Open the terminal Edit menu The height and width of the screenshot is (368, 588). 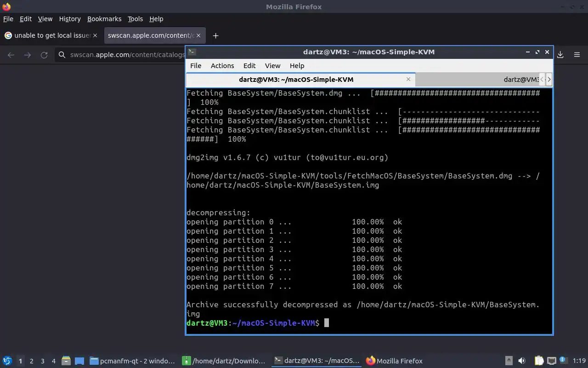[x=249, y=66]
